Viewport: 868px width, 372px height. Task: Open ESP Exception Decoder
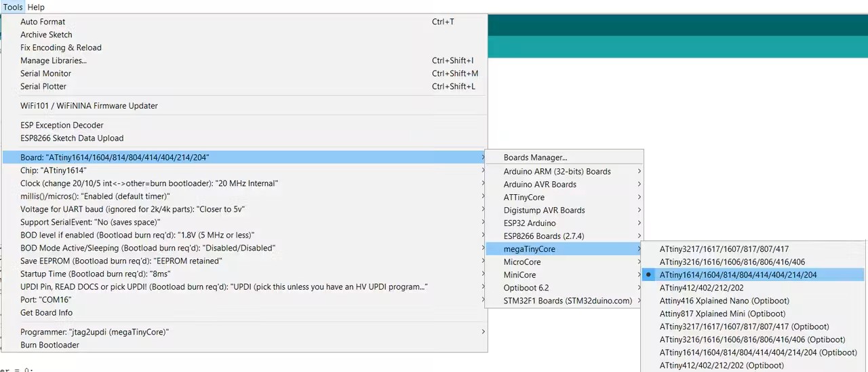pyautogui.click(x=244, y=125)
